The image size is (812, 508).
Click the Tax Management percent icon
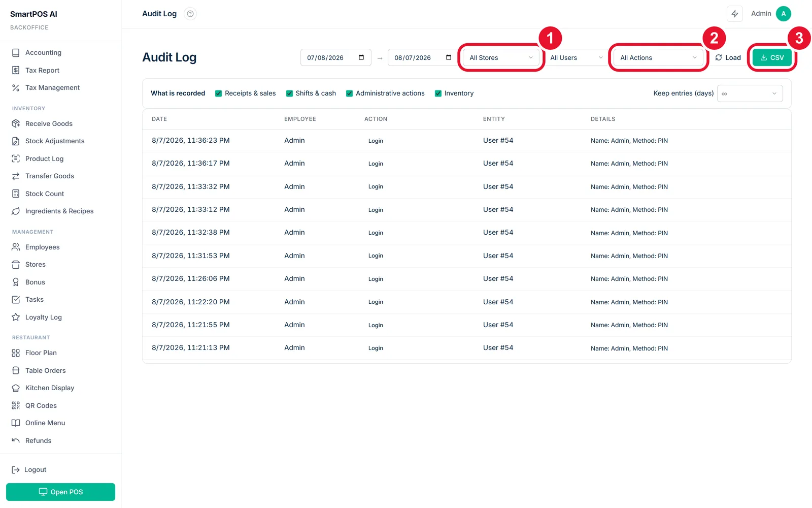16,87
